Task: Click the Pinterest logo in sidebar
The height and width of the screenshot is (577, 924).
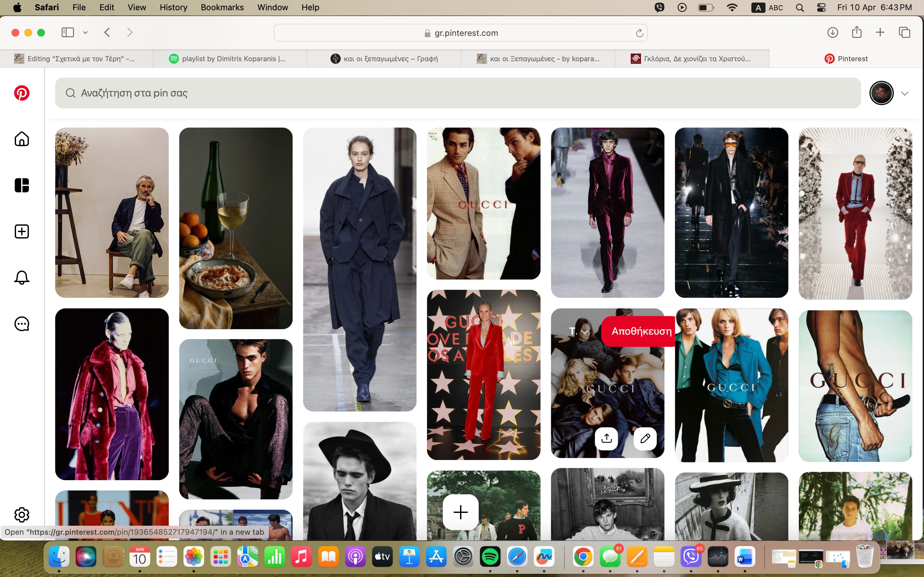Action: (22, 93)
